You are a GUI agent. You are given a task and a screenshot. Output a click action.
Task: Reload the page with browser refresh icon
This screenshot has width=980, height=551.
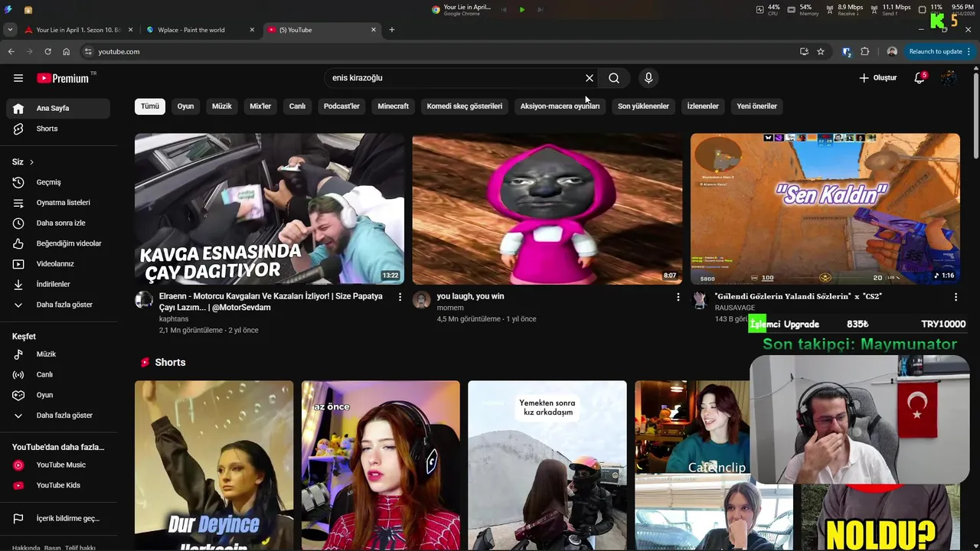47,51
